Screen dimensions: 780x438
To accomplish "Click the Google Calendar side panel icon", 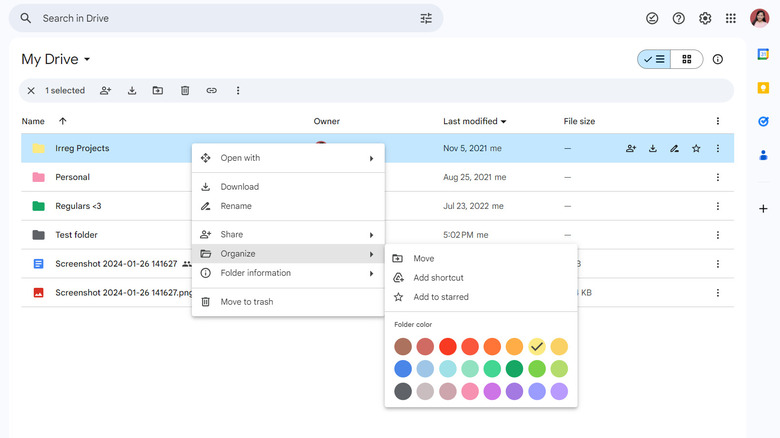I will (x=763, y=55).
